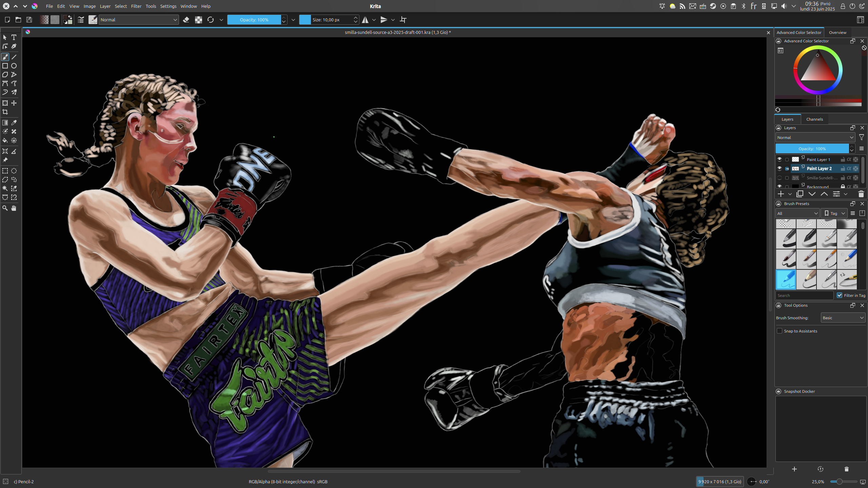Toggle lock on Paint Layer 1
Screen dimensions: 868x488
point(843,159)
